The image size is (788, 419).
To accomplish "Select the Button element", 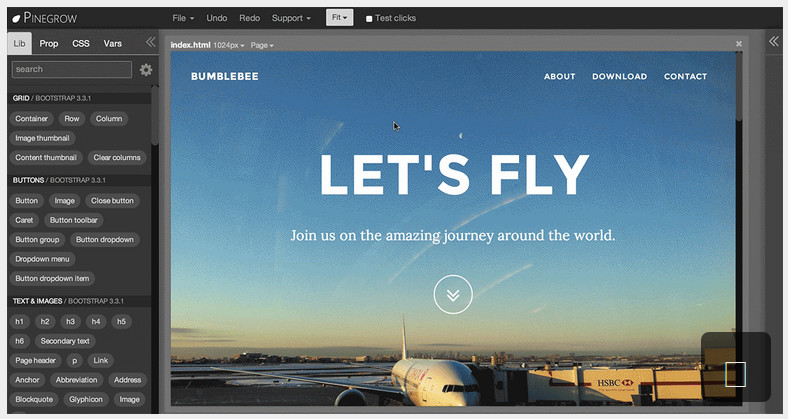I will [x=26, y=201].
